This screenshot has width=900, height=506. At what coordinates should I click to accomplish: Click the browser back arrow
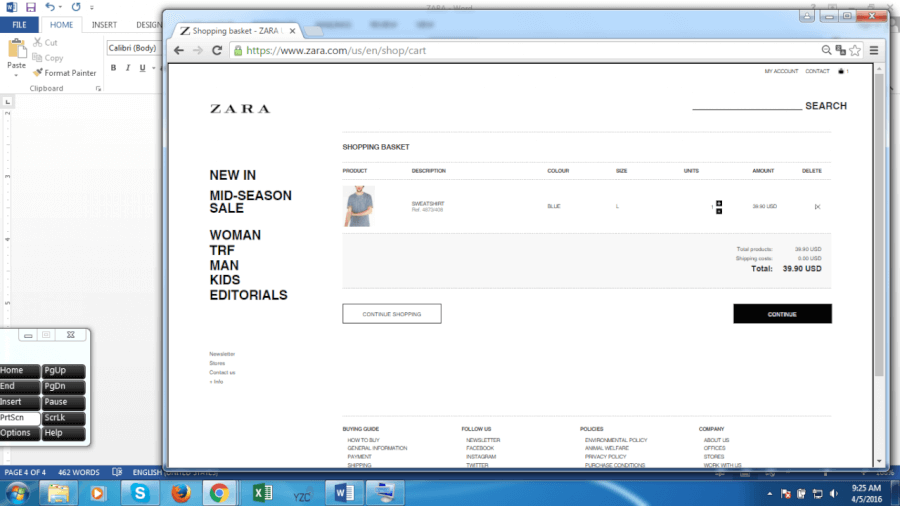click(x=179, y=49)
